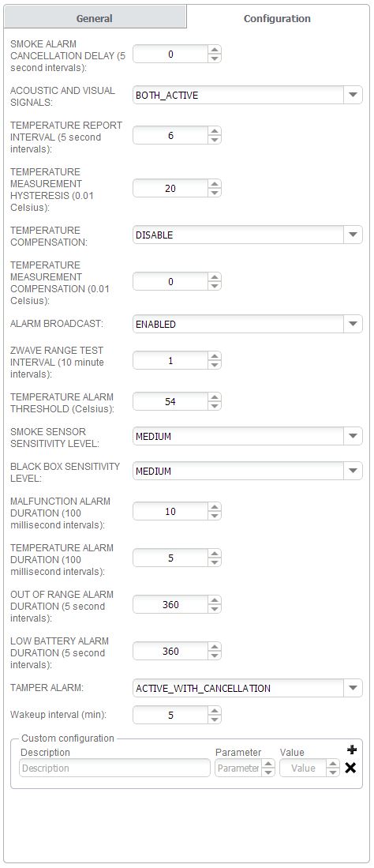Add a custom configuration row with plus icon
The image size is (374, 868).
click(351, 750)
